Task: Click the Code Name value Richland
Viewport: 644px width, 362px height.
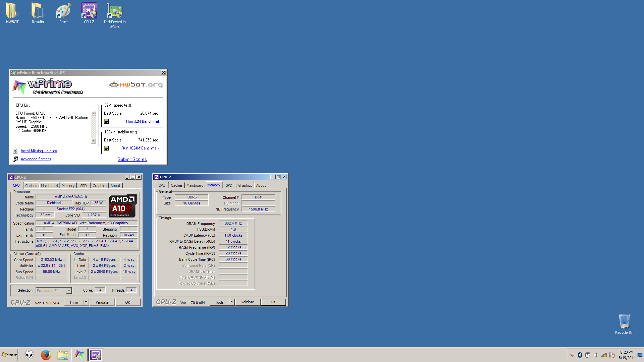Action: pyautogui.click(x=54, y=203)
